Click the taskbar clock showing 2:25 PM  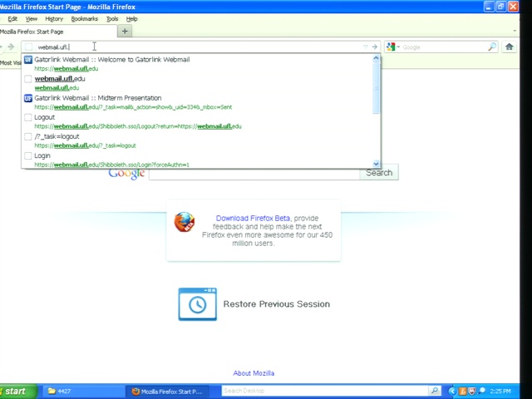click(x=500, y=392)
